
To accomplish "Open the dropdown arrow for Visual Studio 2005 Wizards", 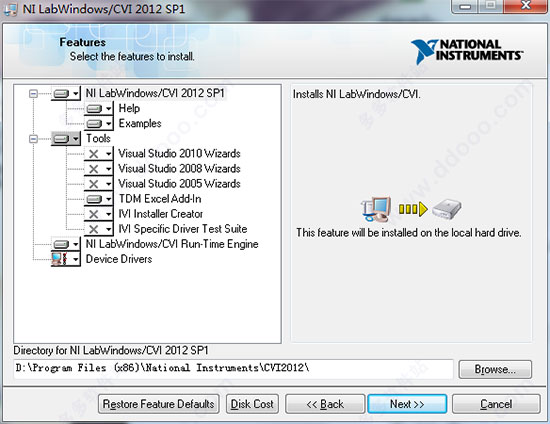I will click(x=108, y=184).
